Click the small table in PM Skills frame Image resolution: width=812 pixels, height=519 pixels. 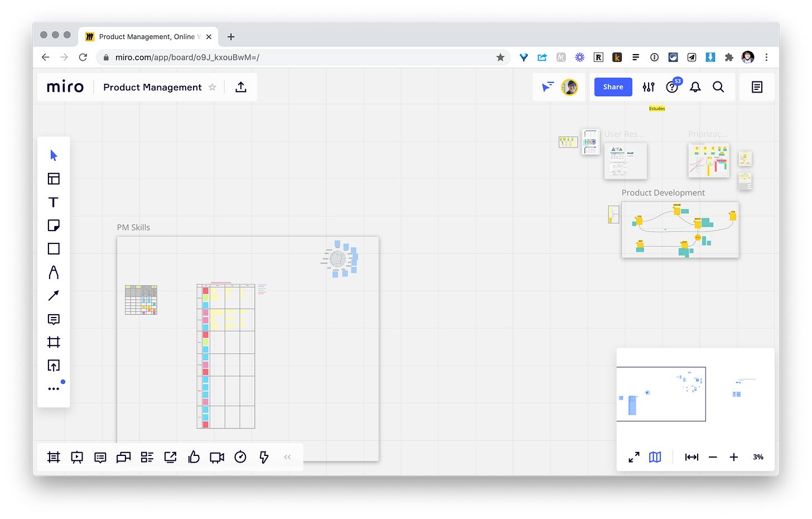coord(141,300)
